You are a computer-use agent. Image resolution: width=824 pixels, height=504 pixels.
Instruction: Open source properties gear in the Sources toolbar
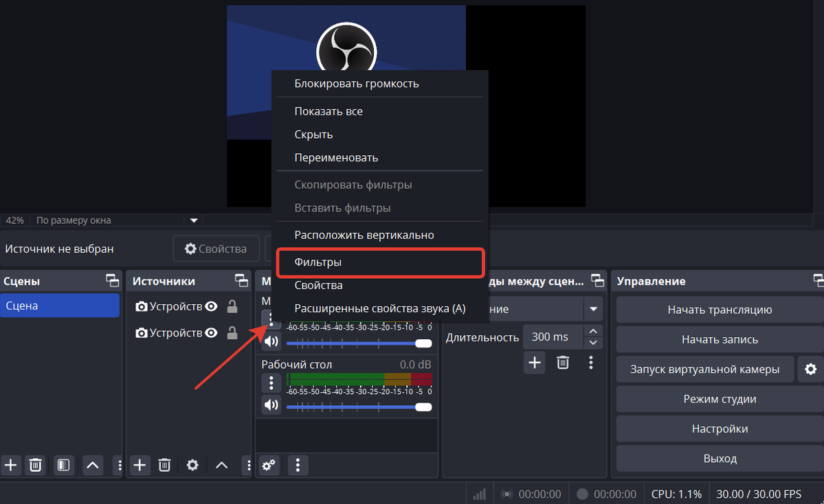tap(192, 466)
